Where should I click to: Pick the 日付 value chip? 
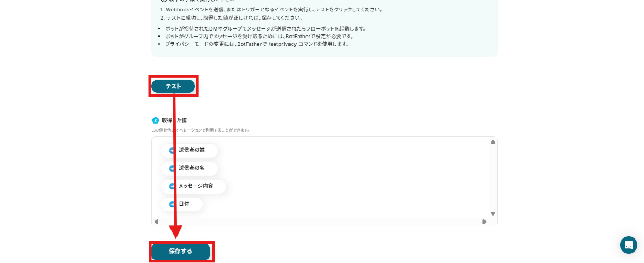(182, 204)
